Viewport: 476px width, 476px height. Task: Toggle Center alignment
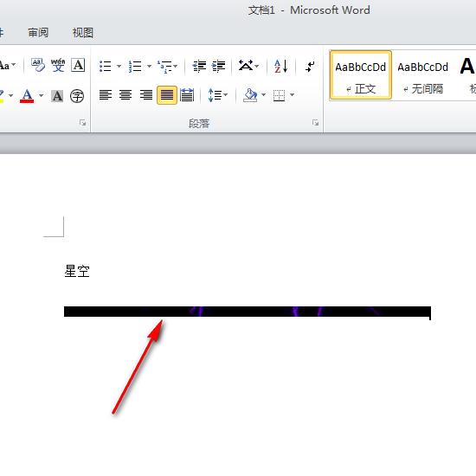[x=125, y=95]
